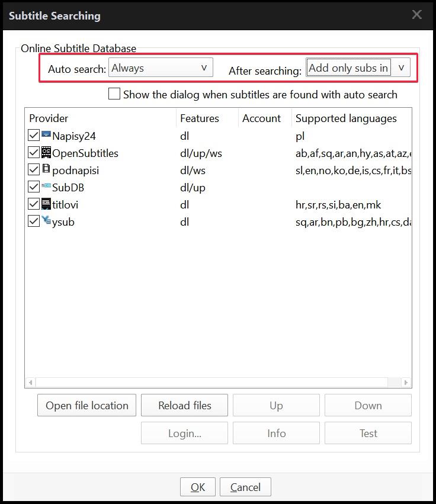Viewport: 436px width, 504px height.
Task: Click the OpenSubtitles provider icon
Action: click(46, 152)
